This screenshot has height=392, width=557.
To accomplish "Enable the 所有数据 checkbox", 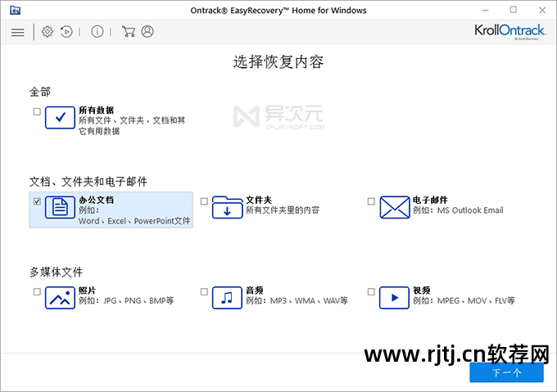I will pos(37,112).
